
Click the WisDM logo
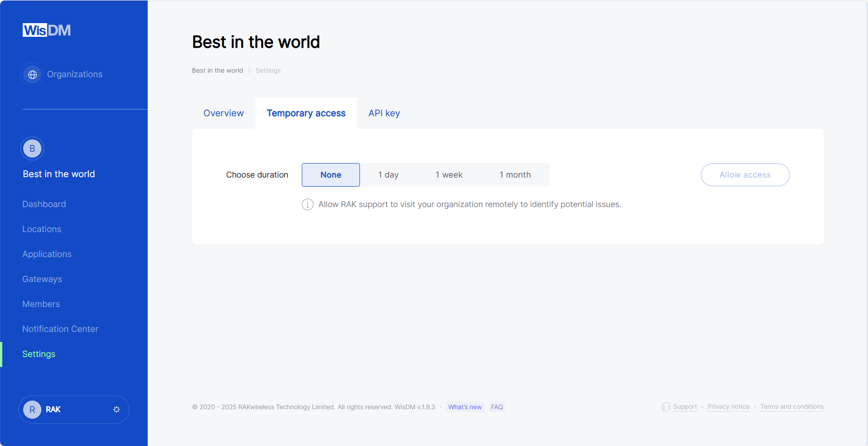click(46, 30)
